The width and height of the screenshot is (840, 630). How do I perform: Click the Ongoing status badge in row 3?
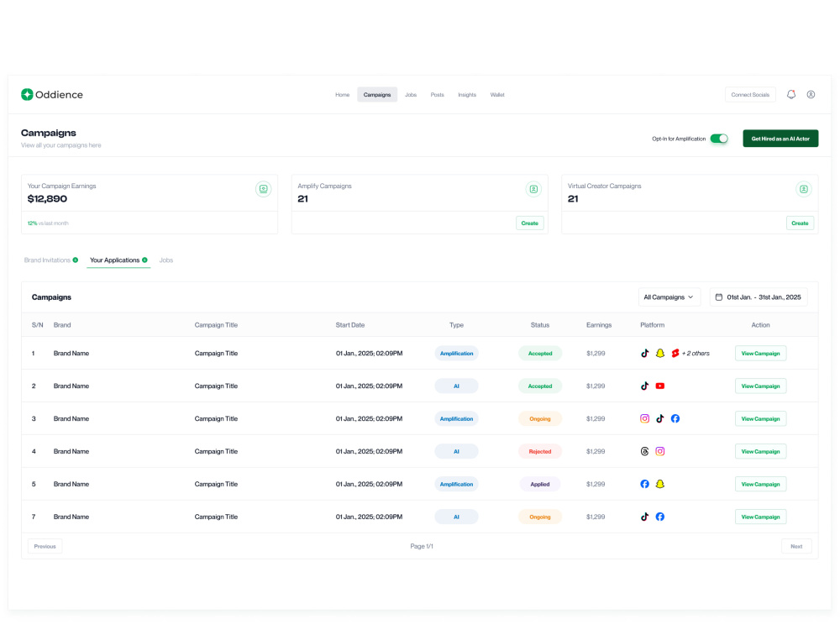point(539,418)
